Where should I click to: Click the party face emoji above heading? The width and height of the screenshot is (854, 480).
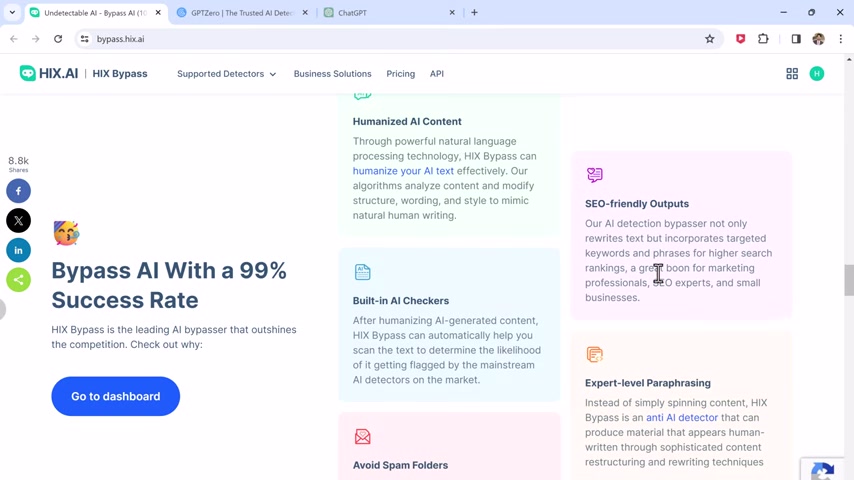coord(66,233)
